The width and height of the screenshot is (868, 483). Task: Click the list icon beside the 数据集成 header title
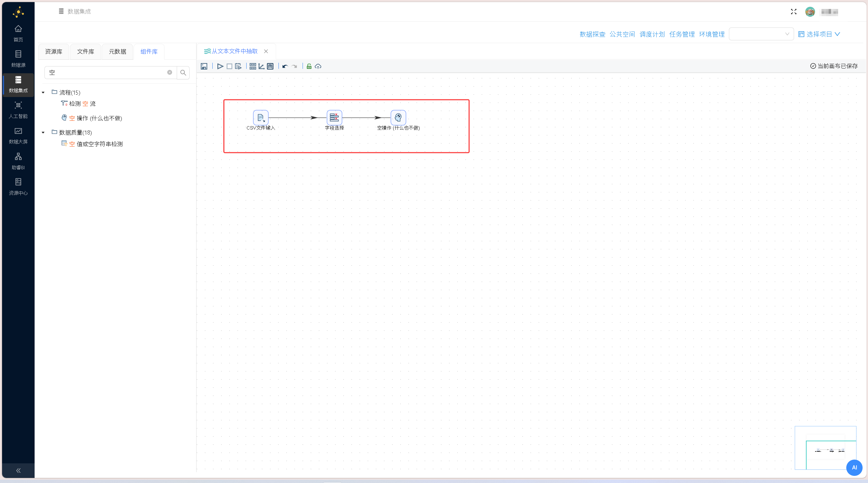tap(61, 11)
